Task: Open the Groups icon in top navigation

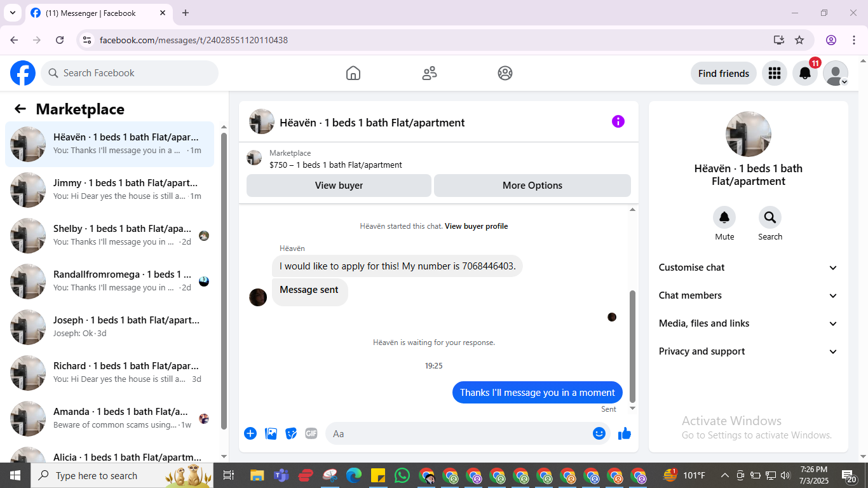Action: pyautogui.click(x=505, y=73)
